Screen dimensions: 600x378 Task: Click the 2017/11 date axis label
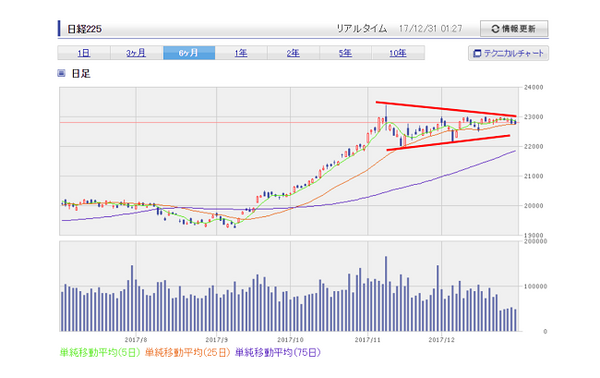point(368,339)
